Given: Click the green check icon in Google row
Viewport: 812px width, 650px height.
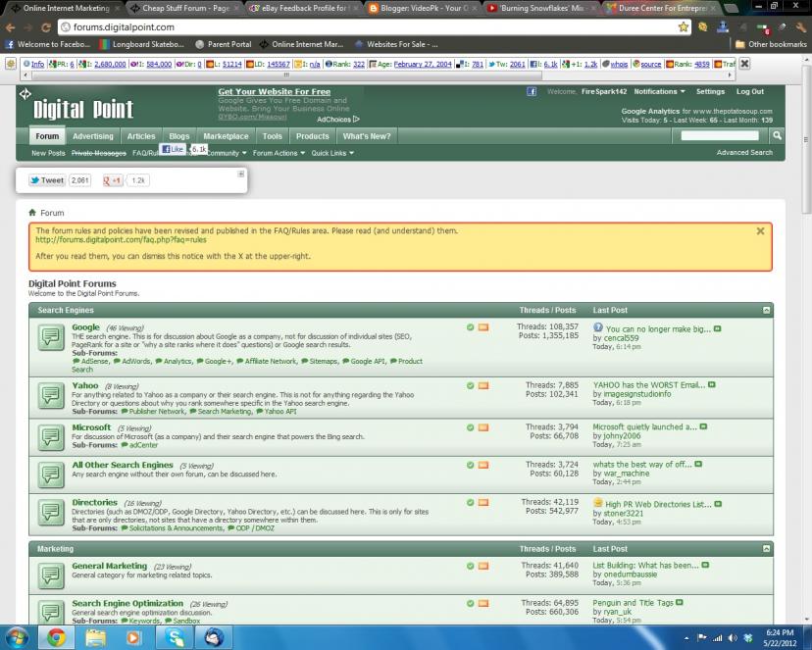Looking at the screenshot, I should click(470, 327).
